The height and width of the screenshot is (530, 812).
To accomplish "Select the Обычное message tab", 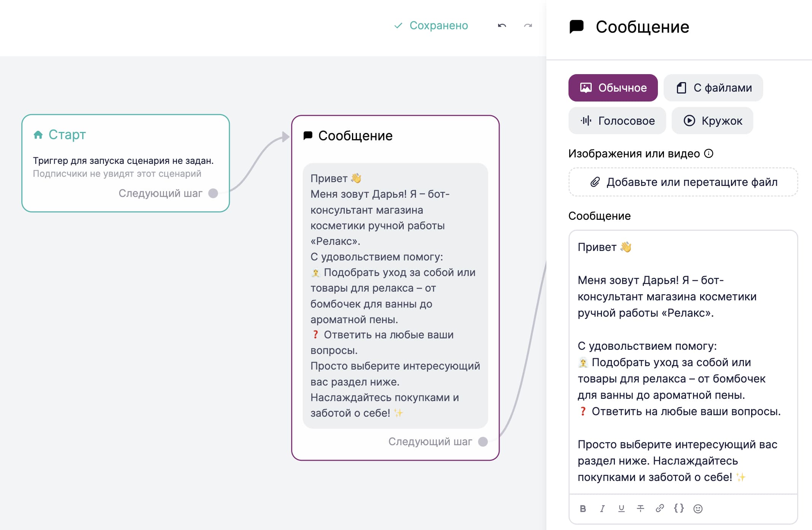I will [613, 87].
